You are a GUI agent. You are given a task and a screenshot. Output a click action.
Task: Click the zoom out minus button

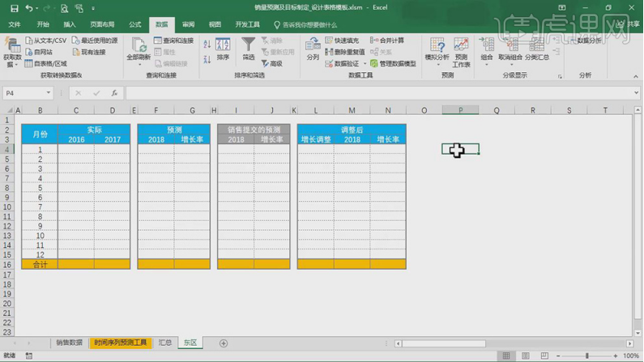(x=558, y=356)
